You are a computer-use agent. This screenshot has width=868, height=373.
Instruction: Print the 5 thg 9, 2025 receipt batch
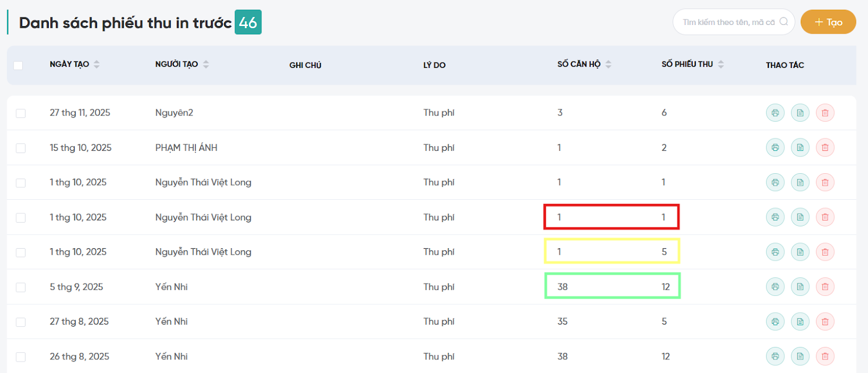click(x=775, y=287)
